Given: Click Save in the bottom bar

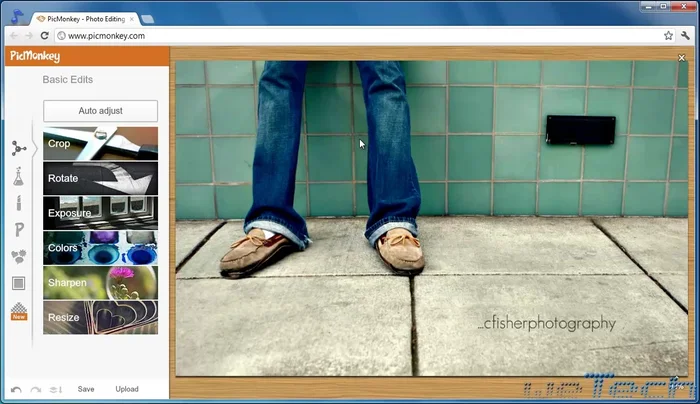Looking at the screenshot, I should click(86, 389).
